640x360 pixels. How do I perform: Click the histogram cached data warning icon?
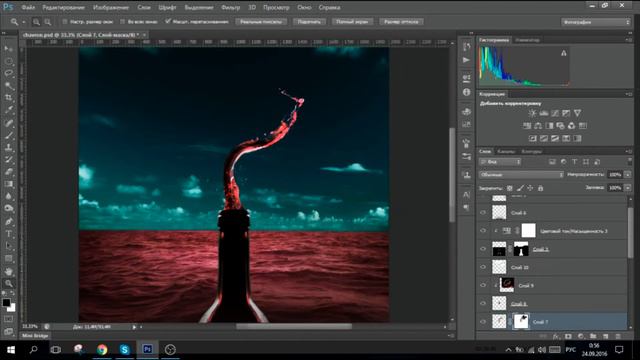[x=564, y=53]
